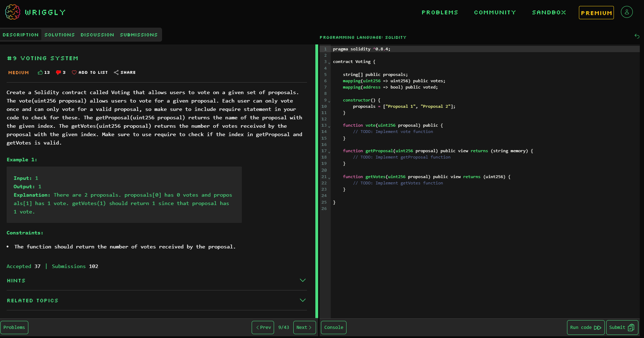Click the Submissions 102 statistic

(75, 266)
